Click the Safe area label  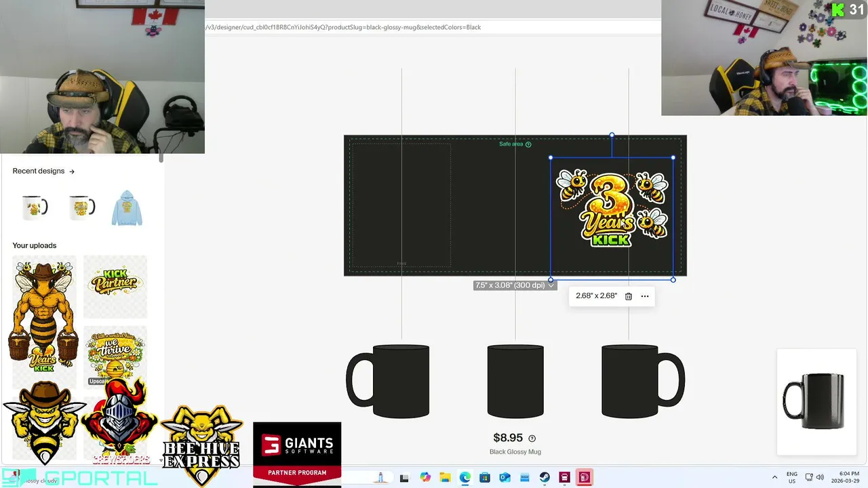511,144
